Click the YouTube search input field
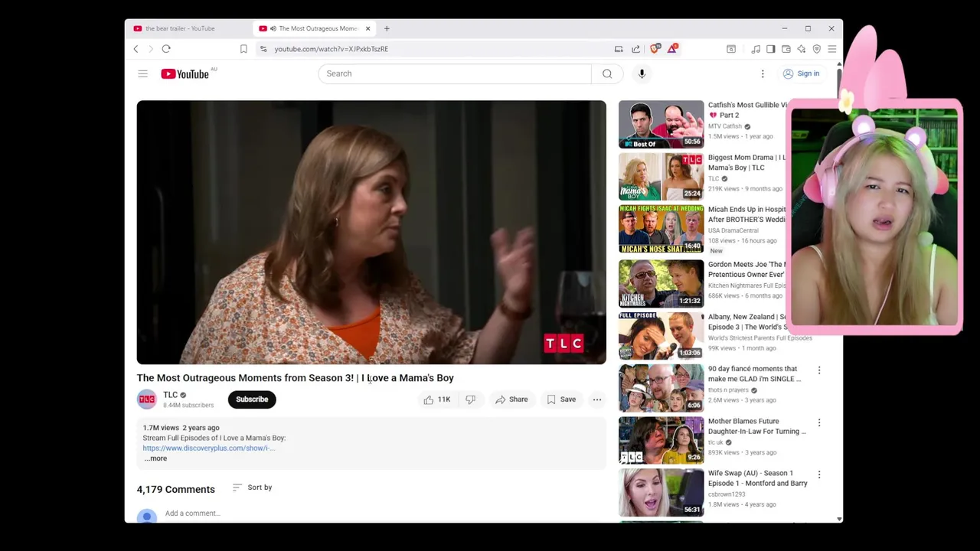The height and width of the screenshot is (551, 980). [x=455, y=73]
